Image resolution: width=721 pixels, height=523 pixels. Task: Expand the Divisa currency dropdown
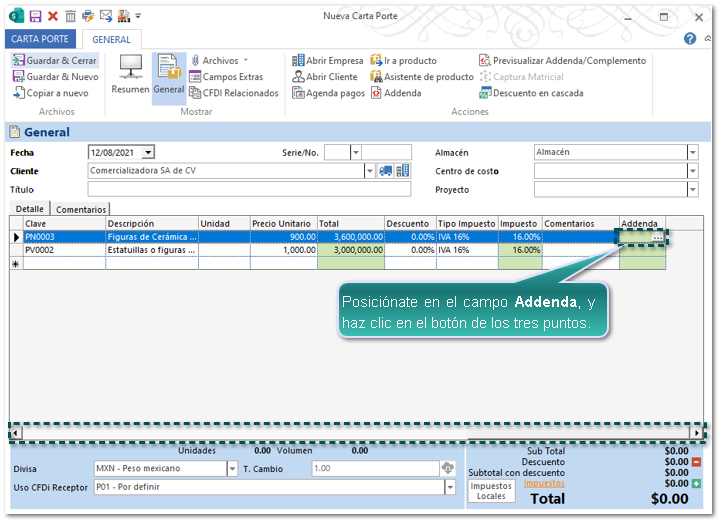[x=232, y=468]
